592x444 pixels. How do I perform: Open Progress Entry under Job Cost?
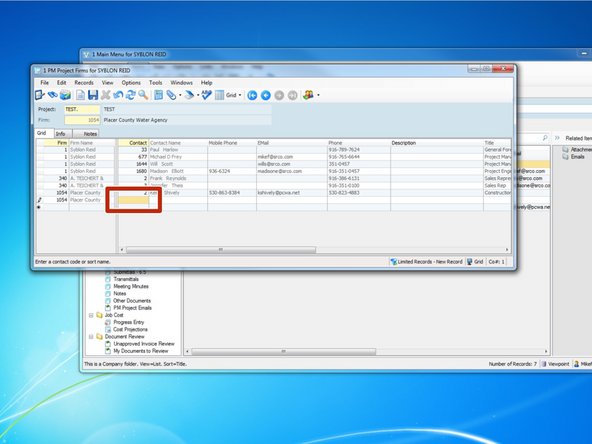[128, 322]
